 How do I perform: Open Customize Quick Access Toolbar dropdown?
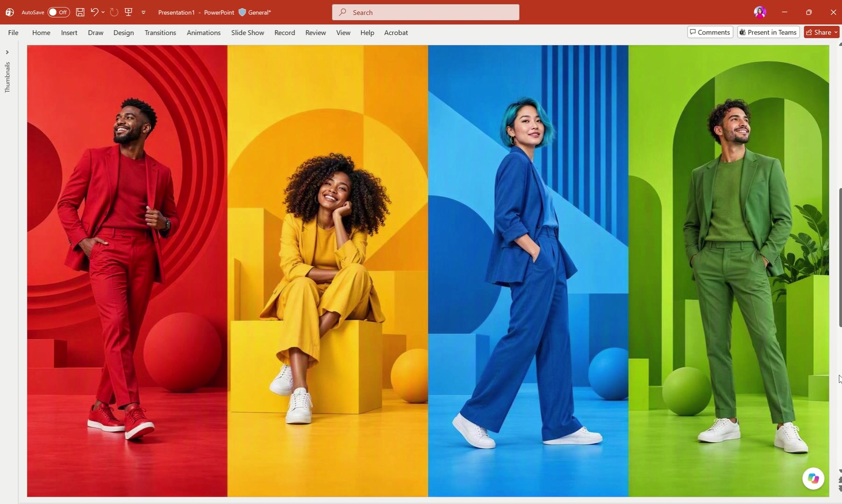coord(144,13)
